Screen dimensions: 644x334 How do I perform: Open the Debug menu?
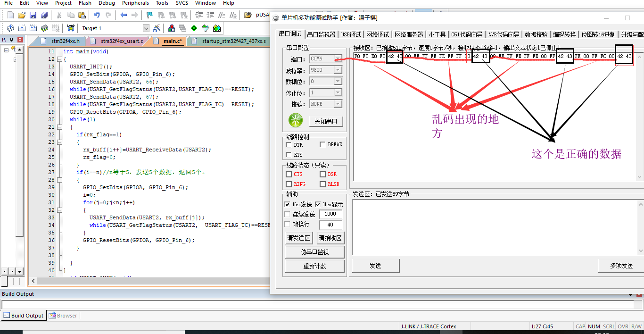coord(107,3)
